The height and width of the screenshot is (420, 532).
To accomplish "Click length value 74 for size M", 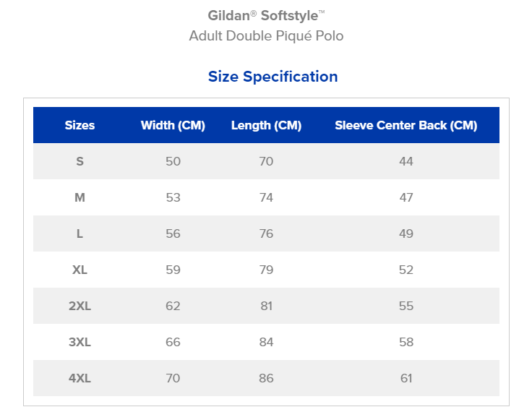I will pyautogui.click(x=266, y=197).
